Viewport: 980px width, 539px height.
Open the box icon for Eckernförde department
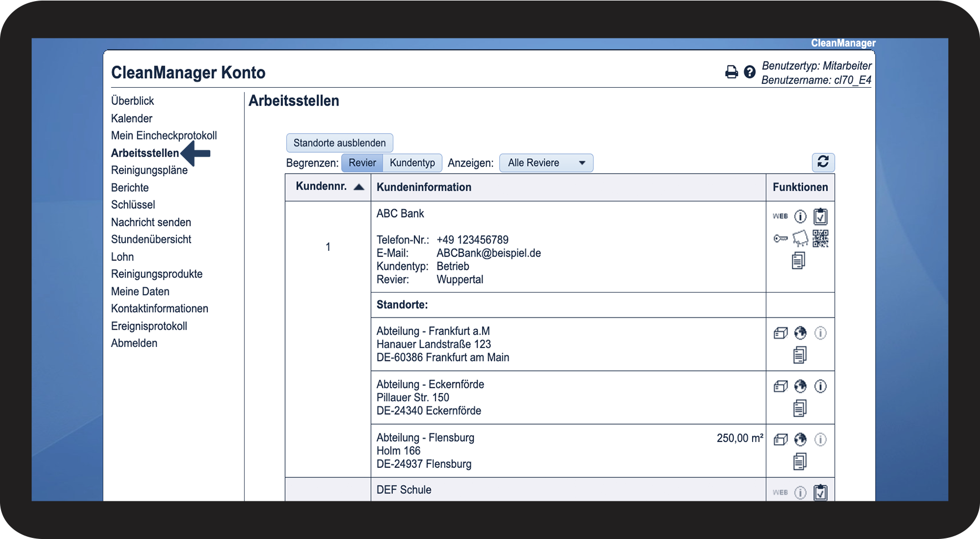(780, 386)
